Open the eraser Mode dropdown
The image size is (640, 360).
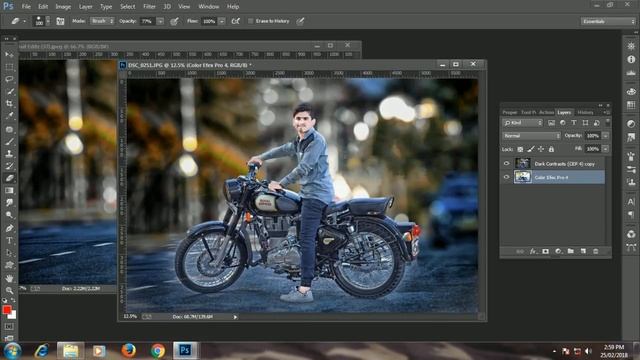click(x=102, y=21)
